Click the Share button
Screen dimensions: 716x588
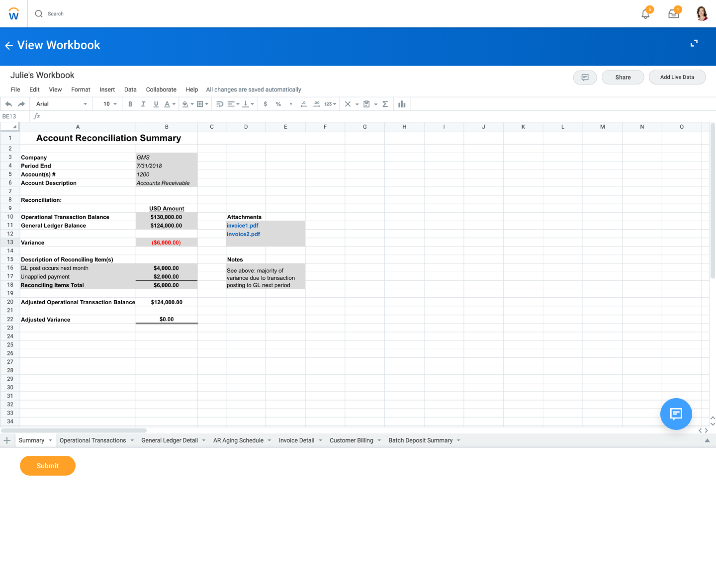(622, 77)
